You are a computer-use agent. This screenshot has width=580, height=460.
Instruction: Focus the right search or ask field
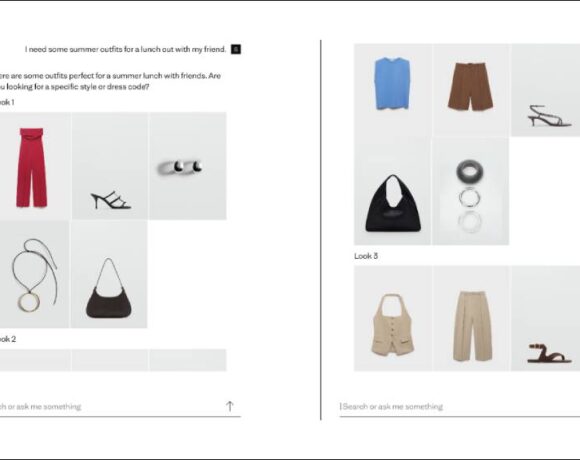pyautogui.click(x=460, y=406)
